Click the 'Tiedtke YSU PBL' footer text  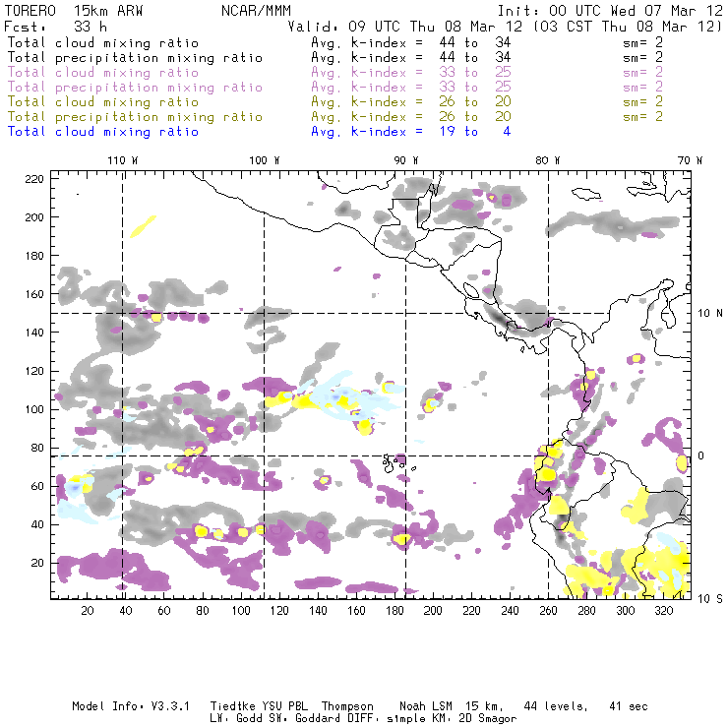point(259,706)
